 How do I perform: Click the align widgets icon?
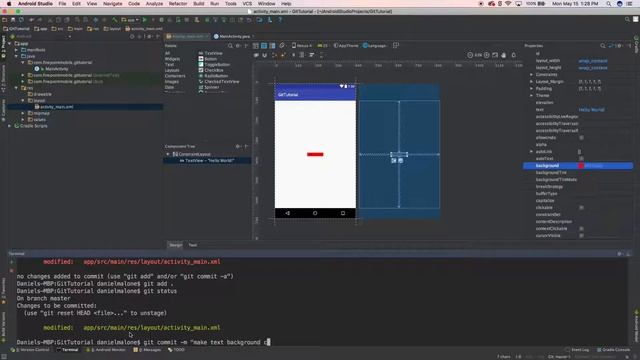point(312,55)
